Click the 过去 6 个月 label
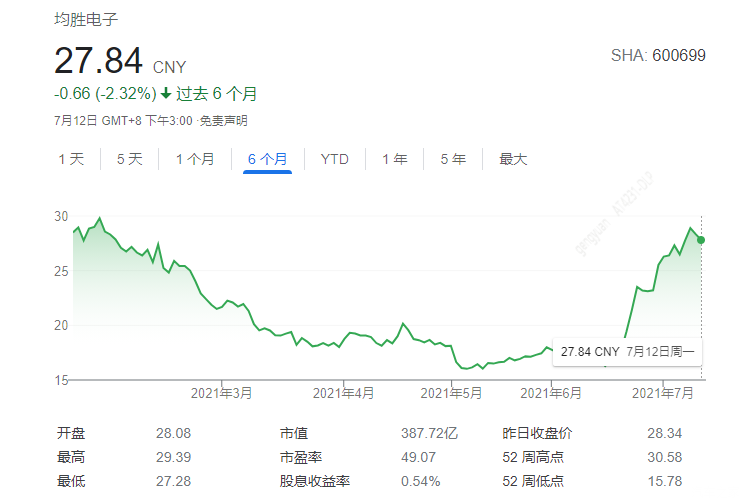Viewport: 744px width, 503px height. pos(216,93)
